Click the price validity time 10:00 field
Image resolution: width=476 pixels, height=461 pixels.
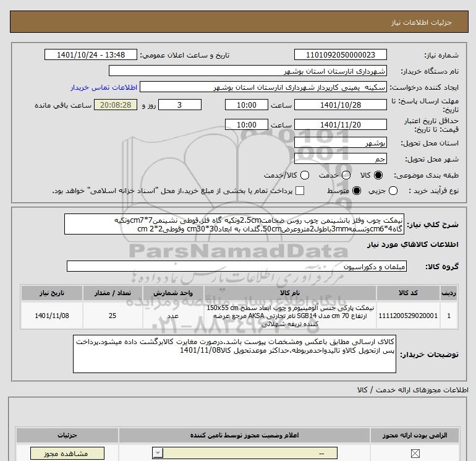247,124
